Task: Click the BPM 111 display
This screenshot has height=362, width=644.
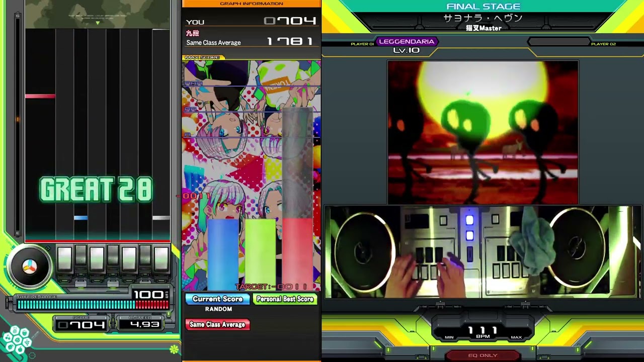Action: (x=482, y=330)
